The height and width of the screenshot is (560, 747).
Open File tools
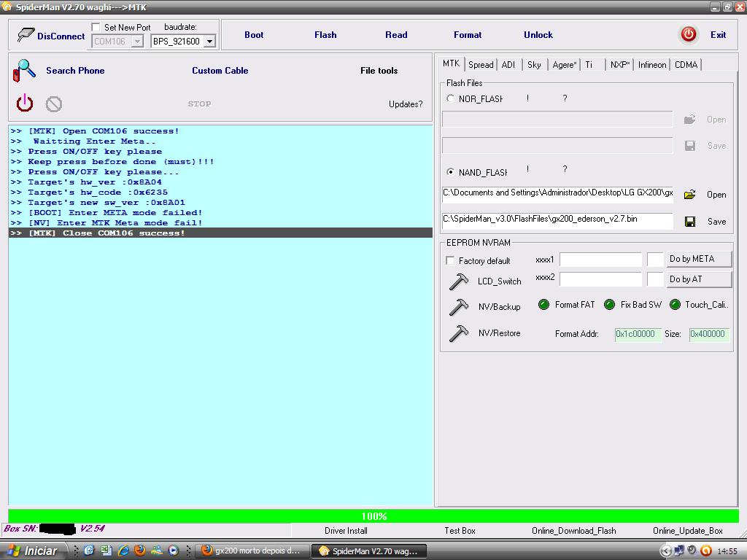(379, 71)
